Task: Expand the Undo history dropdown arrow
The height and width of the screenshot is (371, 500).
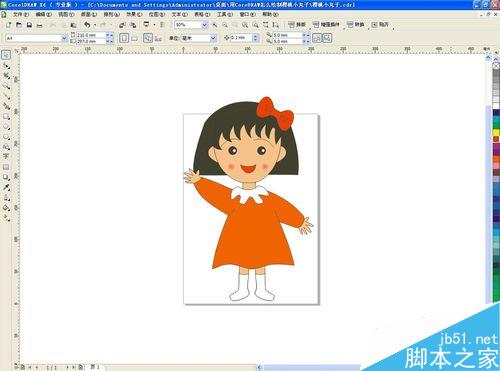Action: tap(95, 25)
